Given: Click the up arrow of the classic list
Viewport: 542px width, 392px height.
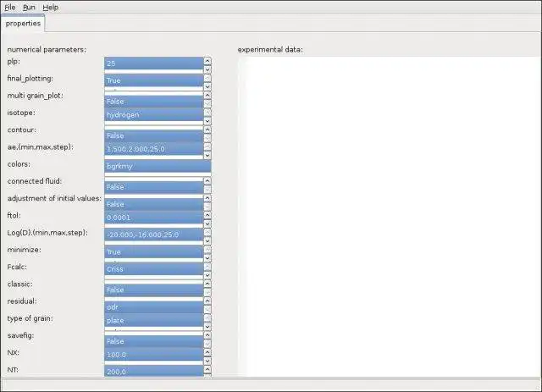Looking at the screenshot, I should point(207,284).
